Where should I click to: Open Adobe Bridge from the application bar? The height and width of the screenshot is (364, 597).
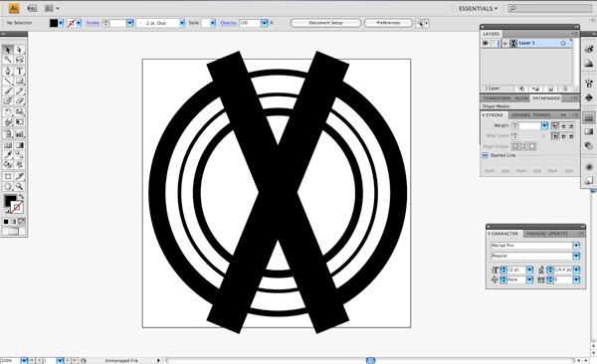click(32, 8)
